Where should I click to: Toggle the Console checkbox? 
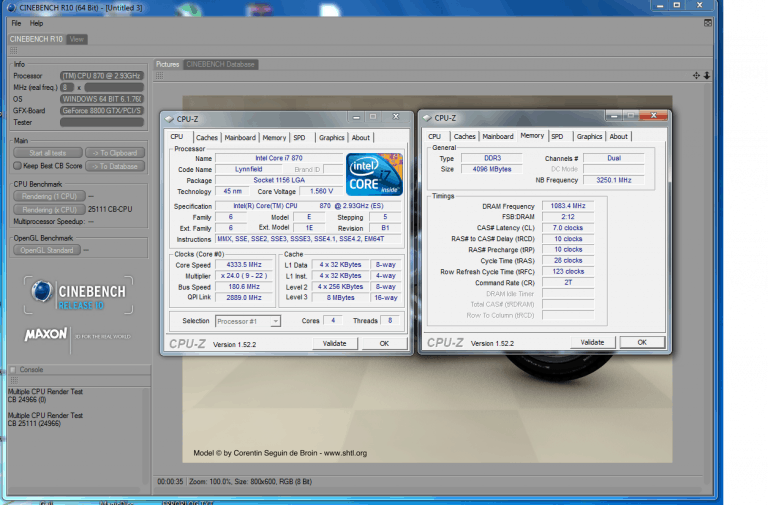point(13,369)
